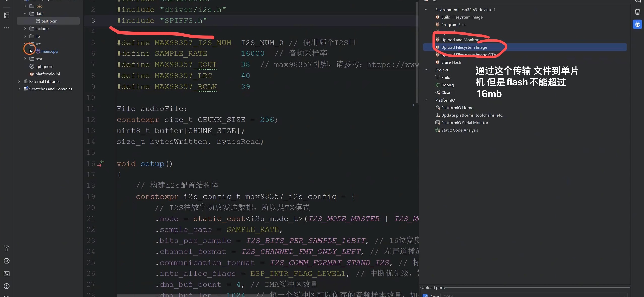Open the Structure tool window icon
The width and height of the screenshot is (644, 297).
(x=7, y=16)
